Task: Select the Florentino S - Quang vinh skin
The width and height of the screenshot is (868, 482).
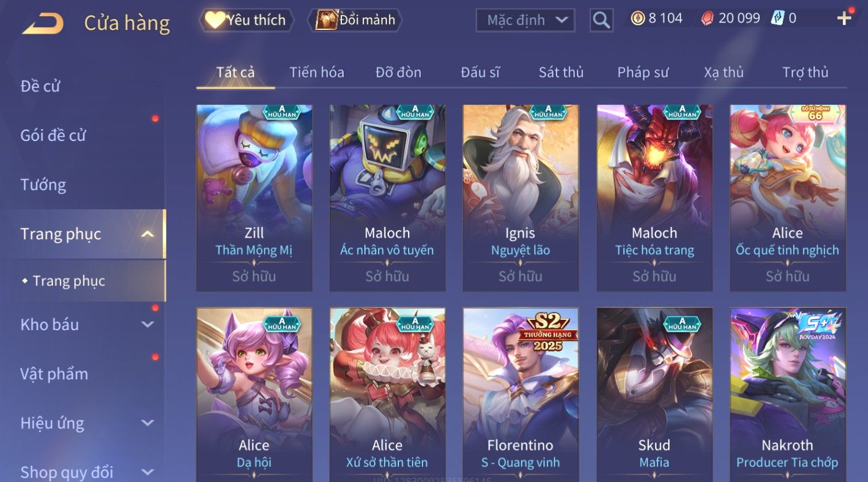Action: [x=520, y=395]
